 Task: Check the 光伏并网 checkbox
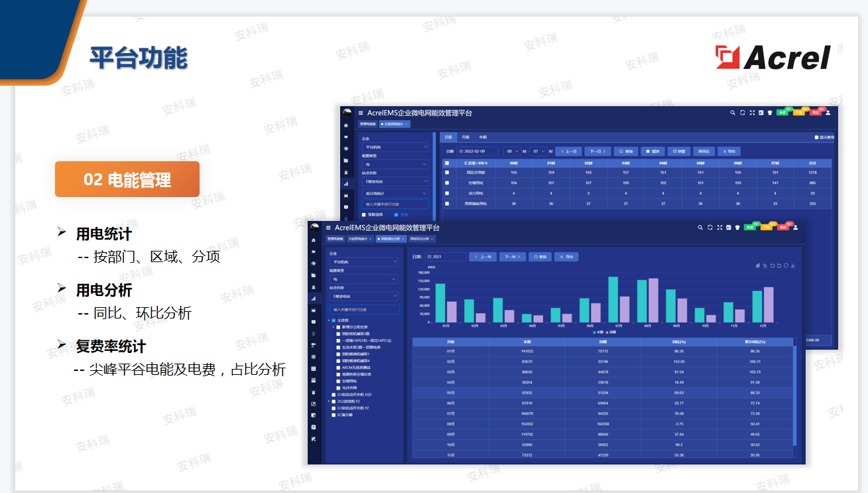tap(338, 388)
